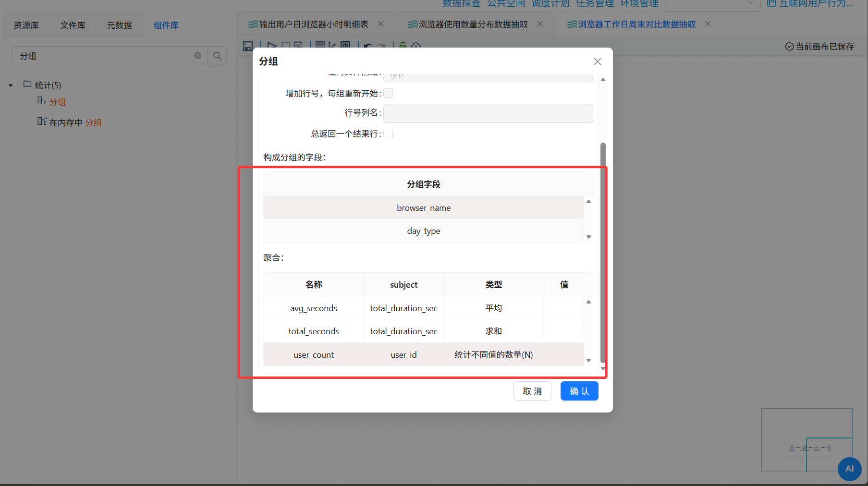Click the run (play) icon in toolbar
This screenshot has width=868, height=486.
coord(271,45)
